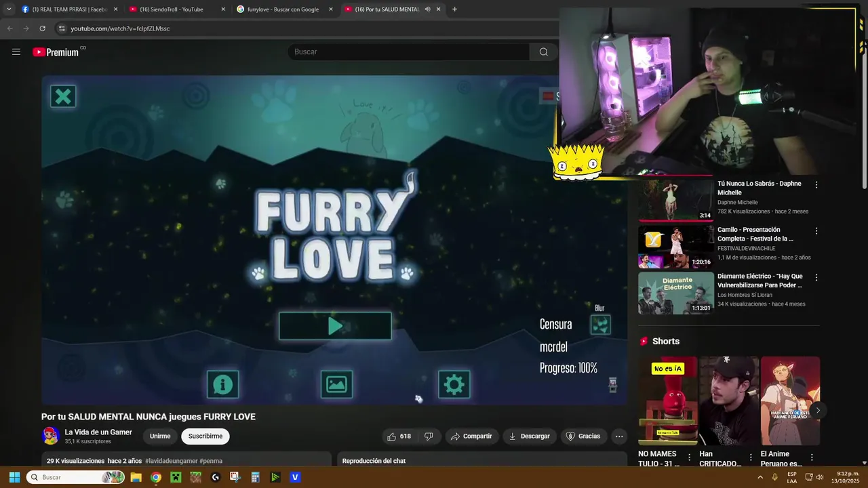Screen dimensions: 868x488
Task: Click the microphone tray icon
Action: [x=774, y=477]
